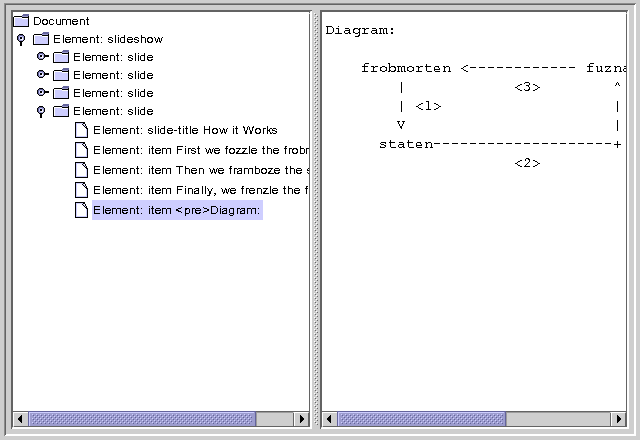The image size is (640, 440).
Task: Click left arrow of diagram panel's scrollbar
Action: (330, 419)
